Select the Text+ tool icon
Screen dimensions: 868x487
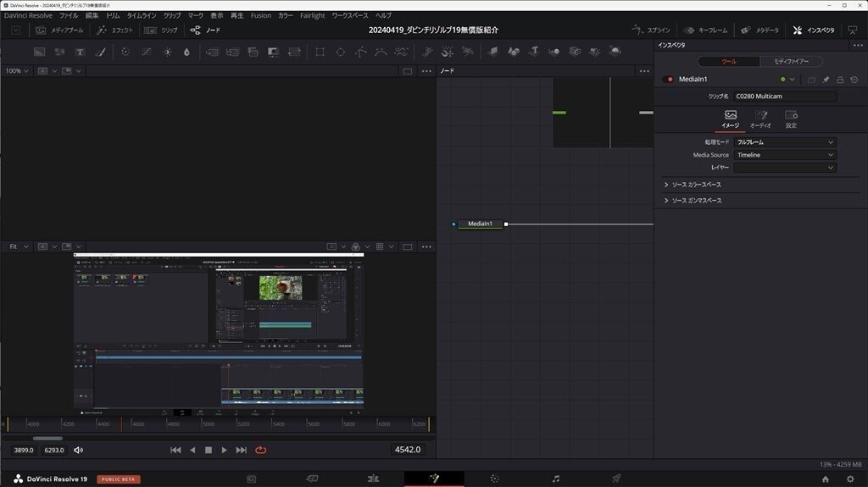pyautogui.click(x=80, y=52)
